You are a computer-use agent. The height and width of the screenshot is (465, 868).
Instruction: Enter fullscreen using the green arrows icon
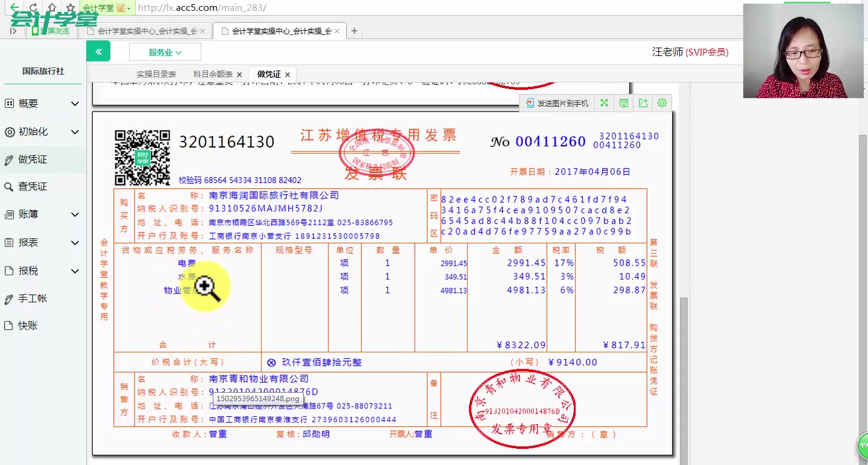[604, 103]
